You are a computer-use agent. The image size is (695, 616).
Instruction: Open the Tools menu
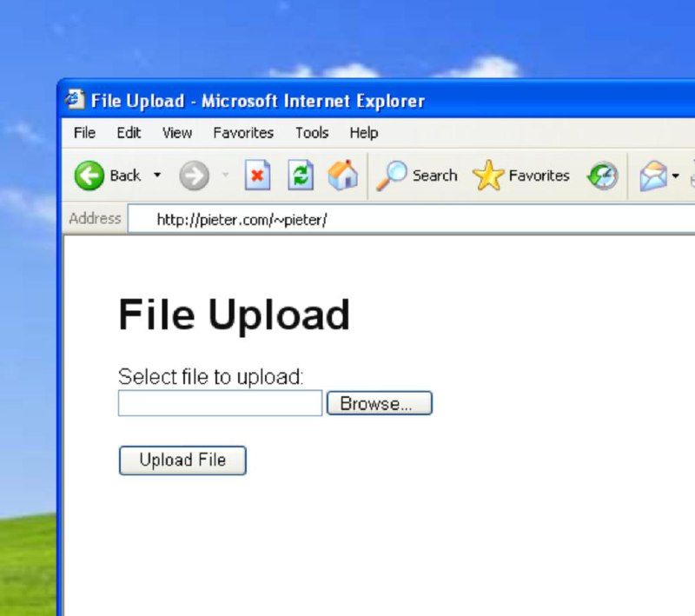click(312, 133)
